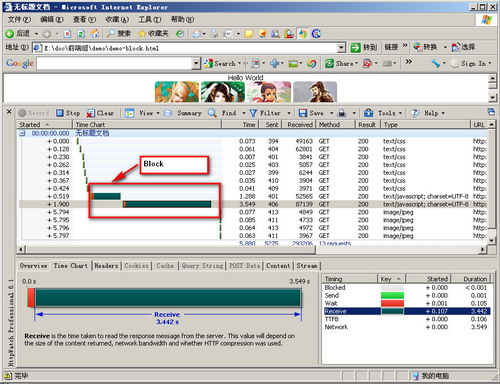The width and height of the screenshot is (500, 384).
Task: Select the Receive timing row
Action: pos(406,311)
